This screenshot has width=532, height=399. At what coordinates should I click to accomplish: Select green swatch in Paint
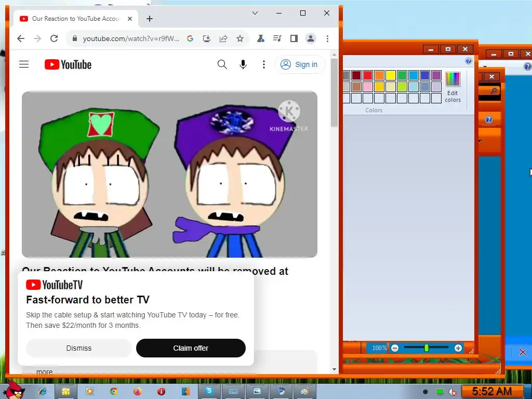click(402, 75)
